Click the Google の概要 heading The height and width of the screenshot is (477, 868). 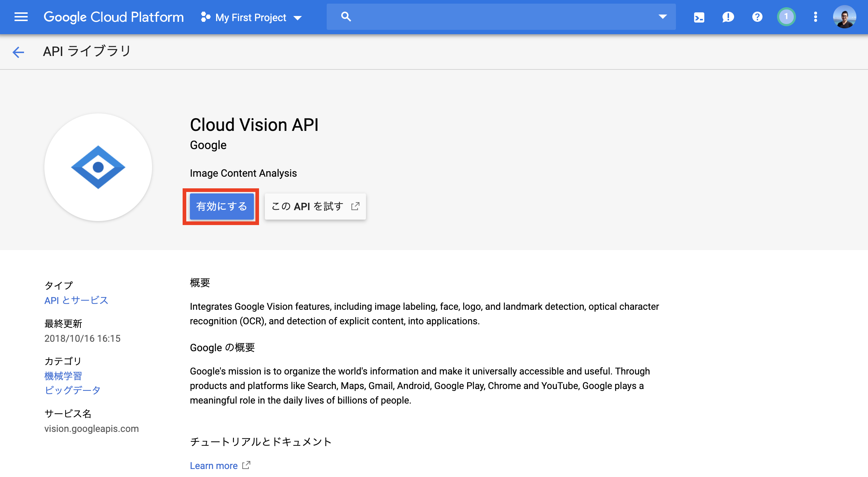point(222,348)
